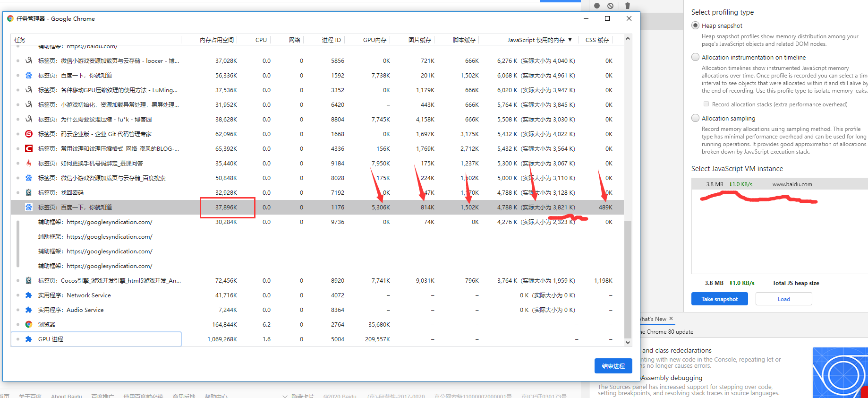The image size is (868, 398).
Task: Click the 脚本缓存 column header
Action: coord(464,40)
